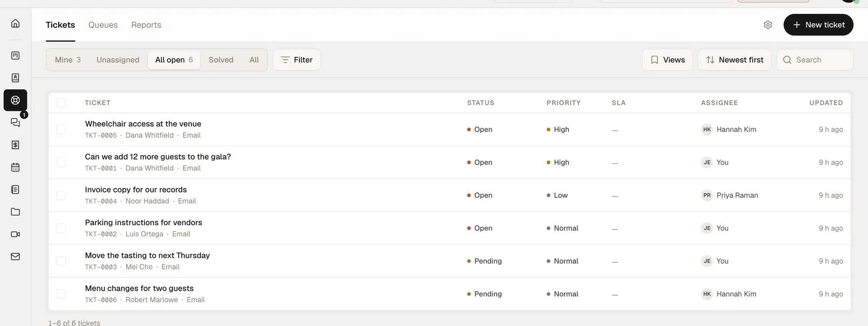Select the Invoice copy for our records checkbox
Screen dimensions: 868x326
point(61,195)
